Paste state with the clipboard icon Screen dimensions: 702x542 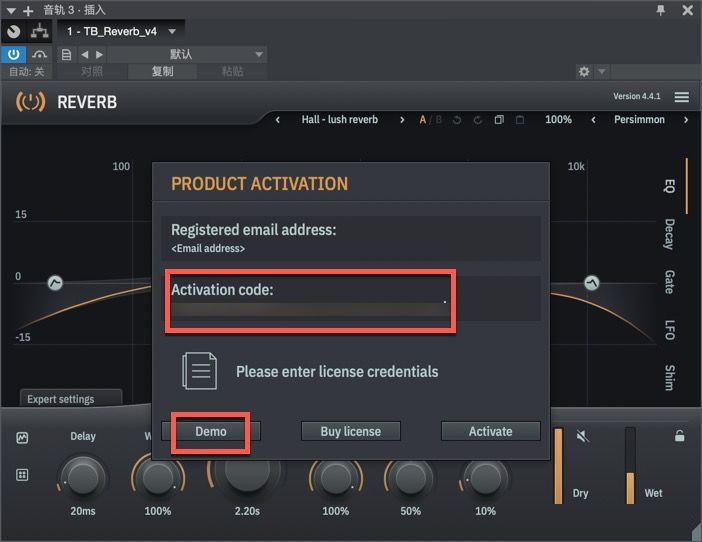[x=520, y=119]
